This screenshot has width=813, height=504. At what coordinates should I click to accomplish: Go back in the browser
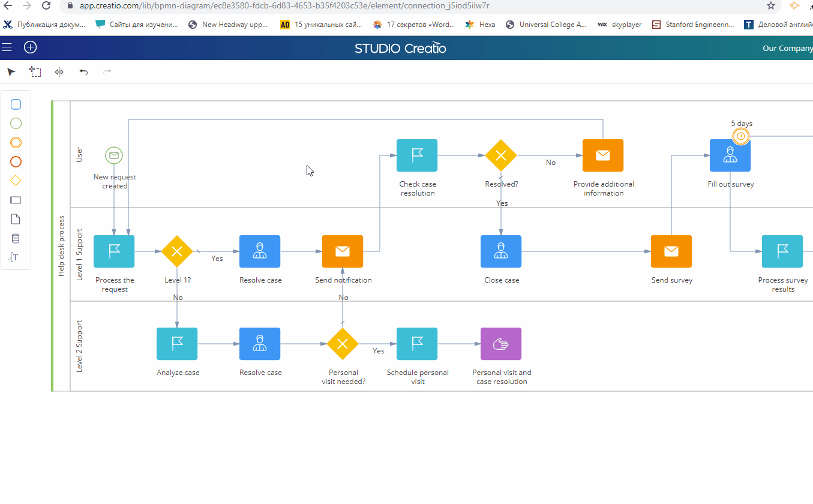click(x=8, y=5)
